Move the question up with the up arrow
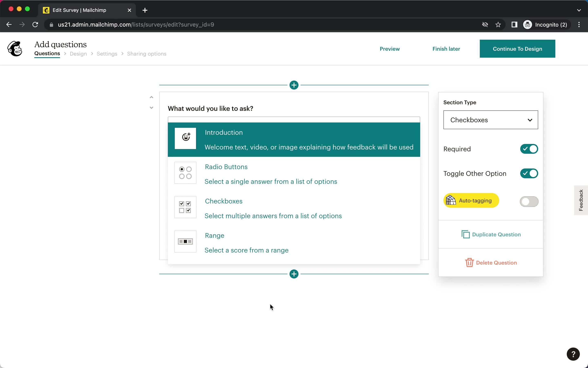 click(151, 97)
